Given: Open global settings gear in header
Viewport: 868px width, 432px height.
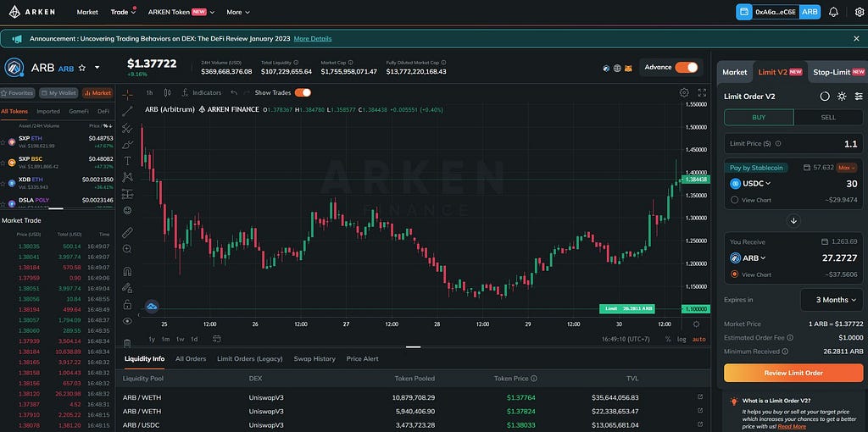Looking at the screenshot, I should click(860, 12).
